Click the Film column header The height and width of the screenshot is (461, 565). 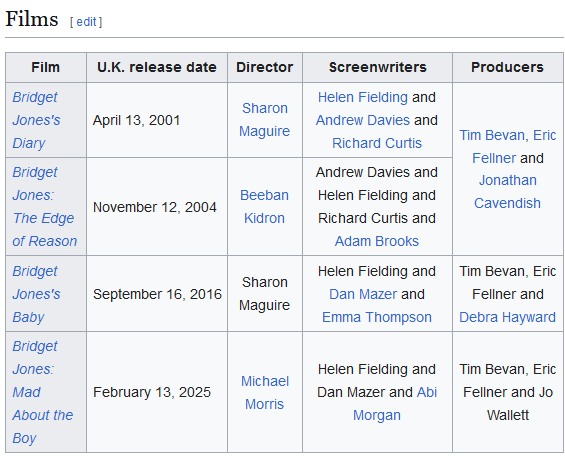[46, 67]
